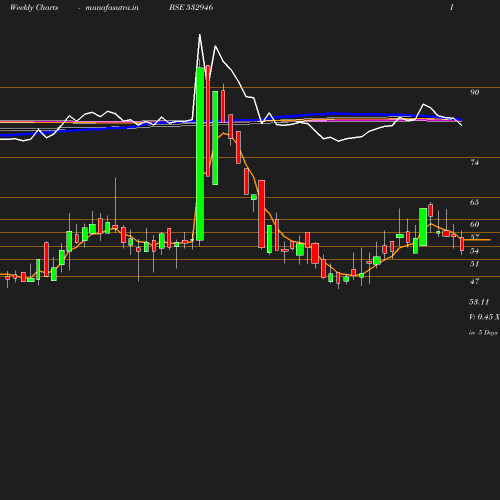
Task: Click the 'BSE 532946' ticker text
Action: pyautogui.click(x=191, y=7)
